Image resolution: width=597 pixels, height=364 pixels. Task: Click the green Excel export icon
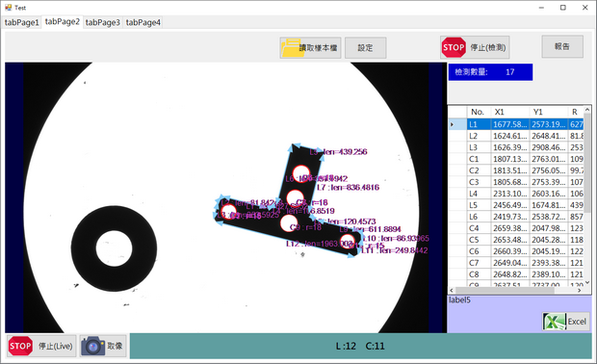[555, 322]
